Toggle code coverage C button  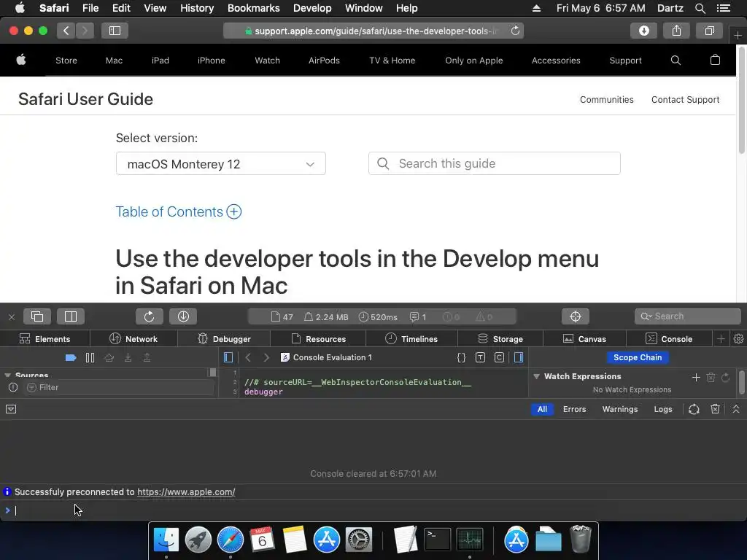point(499,357)
